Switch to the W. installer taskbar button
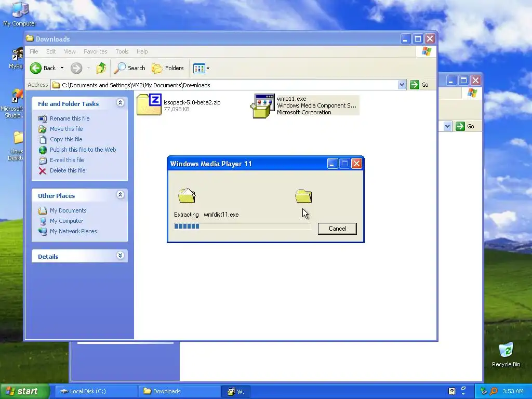This screenshot has height=399, width=532. point(235,392)
